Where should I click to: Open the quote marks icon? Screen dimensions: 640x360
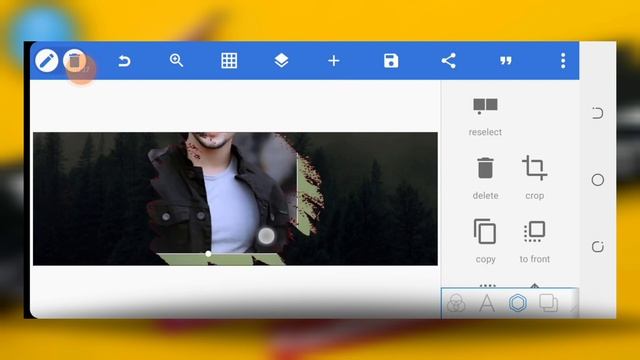pyautogui.click(x=506, y=61)
